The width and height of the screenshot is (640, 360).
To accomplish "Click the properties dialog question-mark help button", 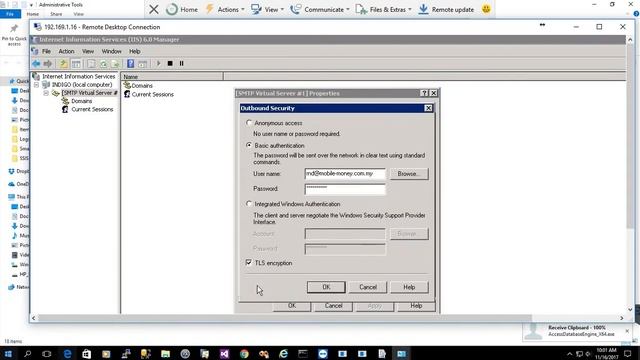I will coord(424,93).
